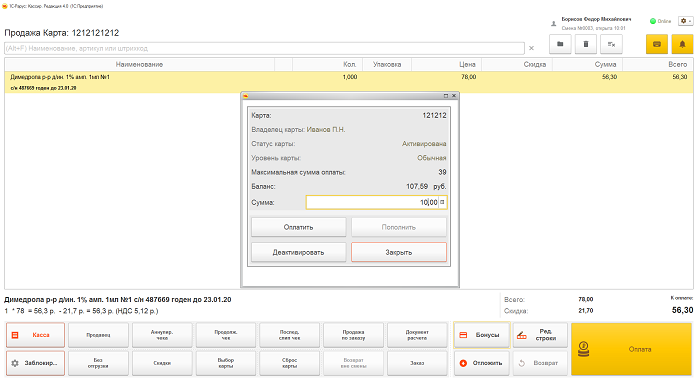Click the Владелец карты Иванов П.Н. text

click(x=298, y=129)
